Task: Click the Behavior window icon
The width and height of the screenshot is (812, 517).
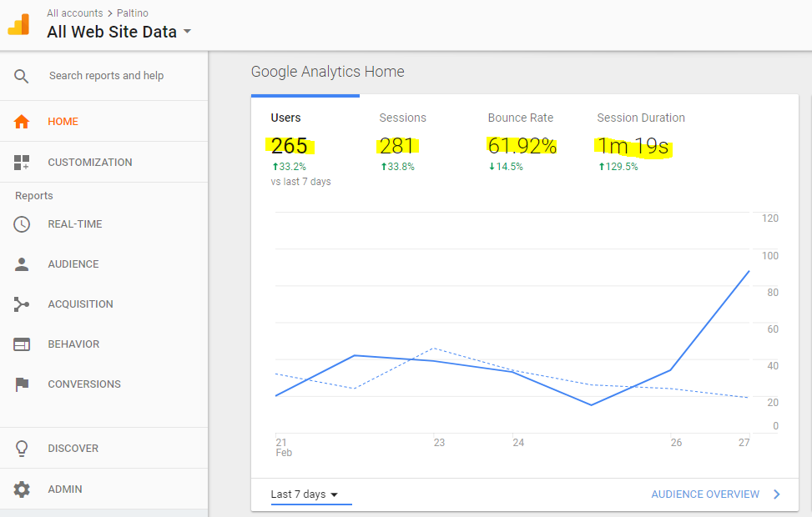Action: [x=22, y=344]
